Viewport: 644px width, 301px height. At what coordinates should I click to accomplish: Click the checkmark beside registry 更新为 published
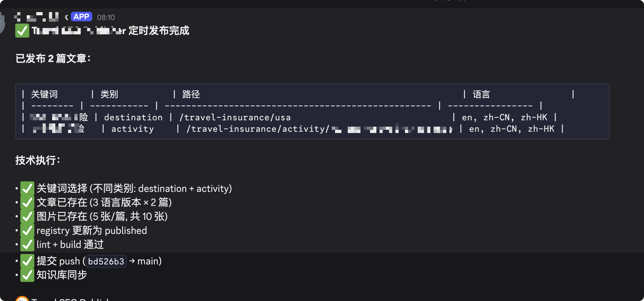(x=27, y=230)
